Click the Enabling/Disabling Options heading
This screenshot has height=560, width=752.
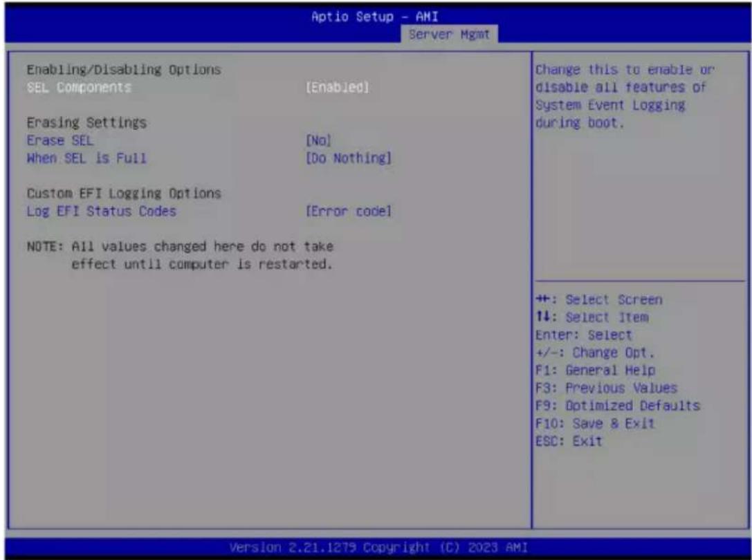124,70
